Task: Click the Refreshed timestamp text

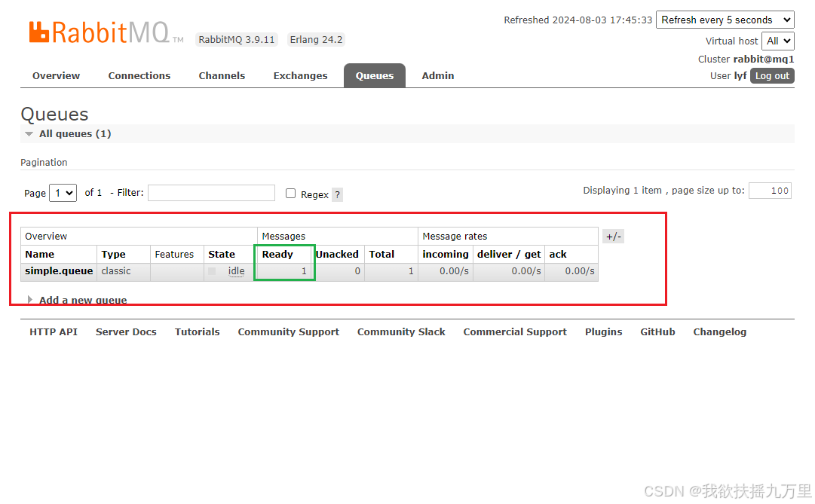Action: coord(578,20)
